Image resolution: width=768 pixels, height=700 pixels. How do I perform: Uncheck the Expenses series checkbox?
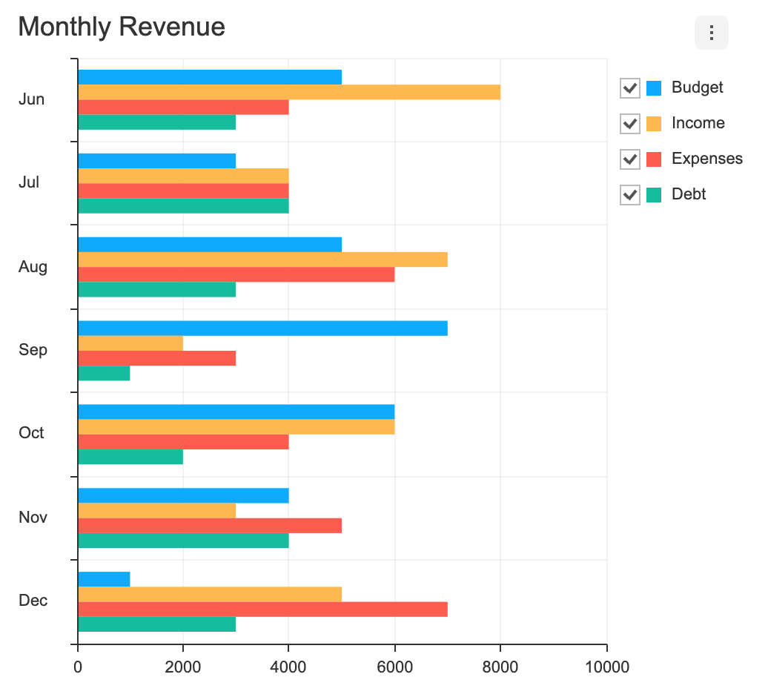pyautogui.click(x=629, y=159)
